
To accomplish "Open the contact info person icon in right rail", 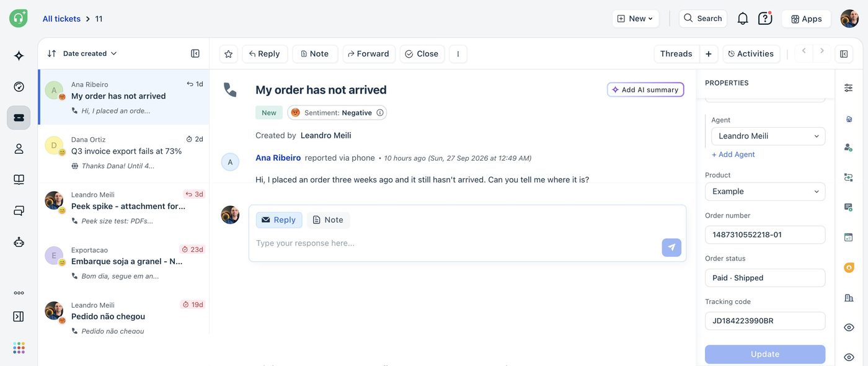I will click(x=848, y=147).
